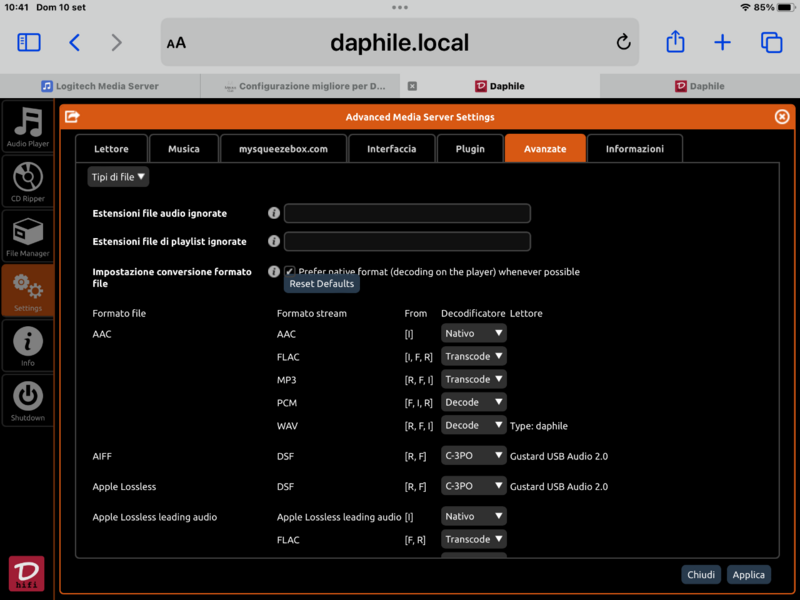Click the Estensioni file di playlist ignorate field

407,242
